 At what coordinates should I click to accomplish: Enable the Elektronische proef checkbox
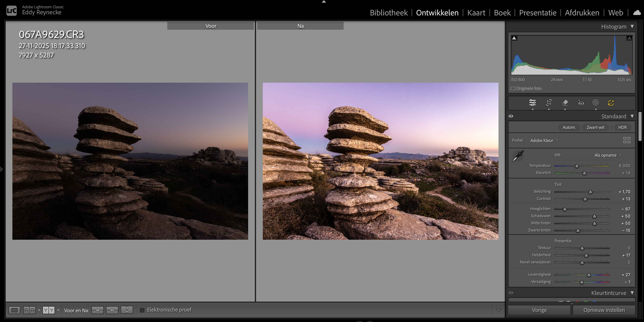(x=142, y=310)
